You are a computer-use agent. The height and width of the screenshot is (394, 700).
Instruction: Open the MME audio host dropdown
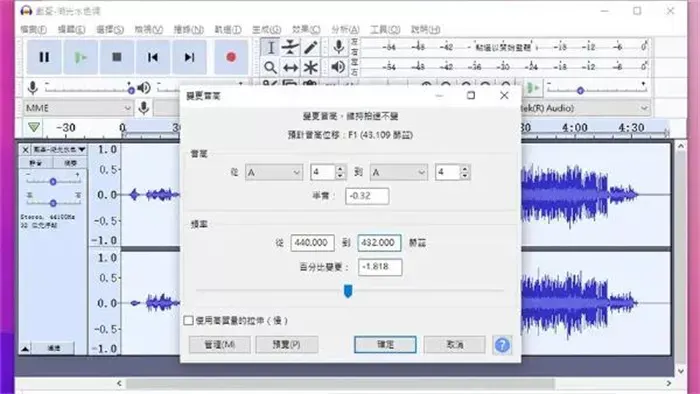tap(78, 108)
